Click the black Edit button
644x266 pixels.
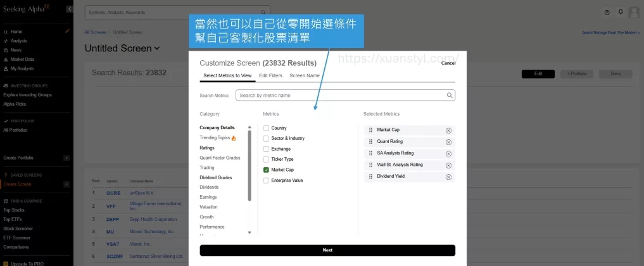point(538,74)
